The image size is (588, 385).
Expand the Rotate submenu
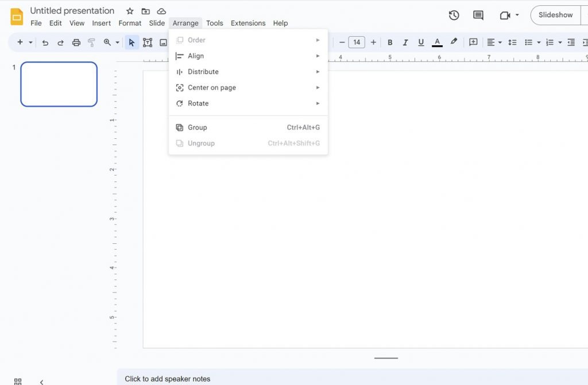[198, 103]
